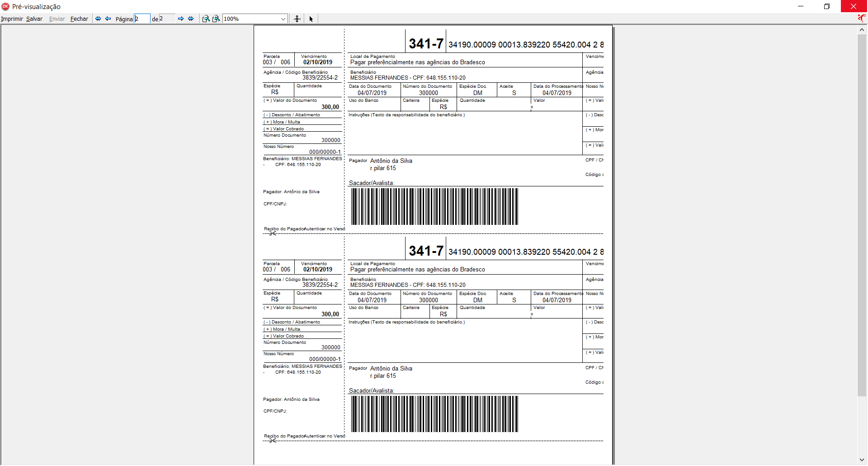Click the top 'Recibo do Pagador' text
868x466 pixels.
[x=284, y=229]
